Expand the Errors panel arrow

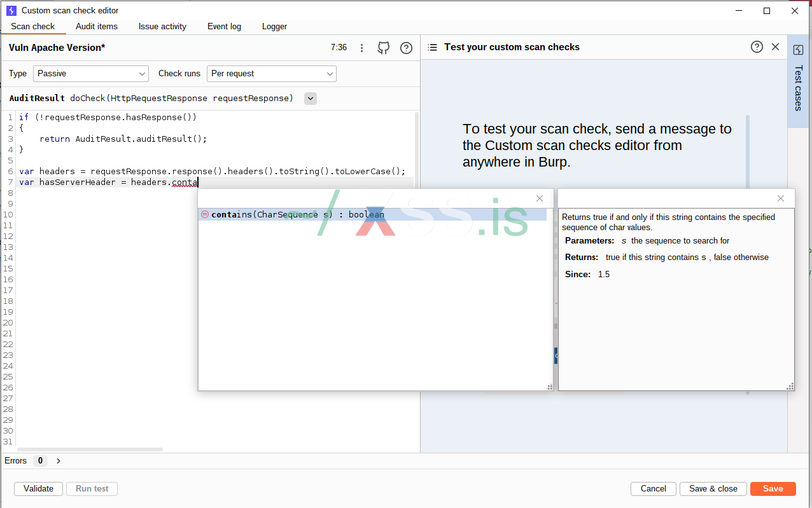pyautogui.click(x=59, y=461)
